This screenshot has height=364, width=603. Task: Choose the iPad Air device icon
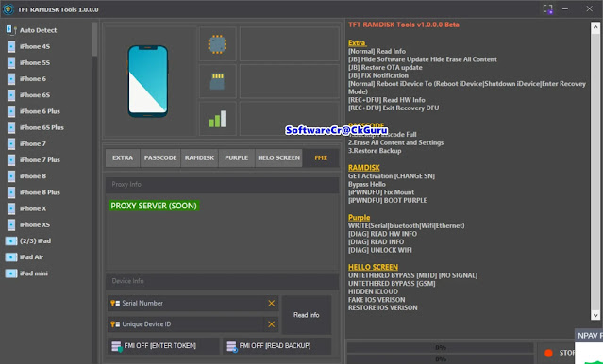[11, 257]
